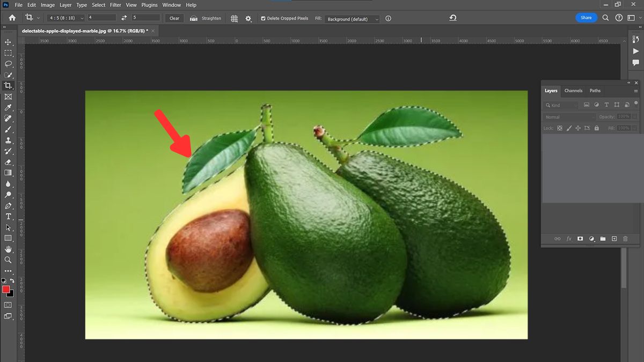Viewport: 644px width, 362px height.
Task: Select the Move tool
Action: click(x=8, y=42)
